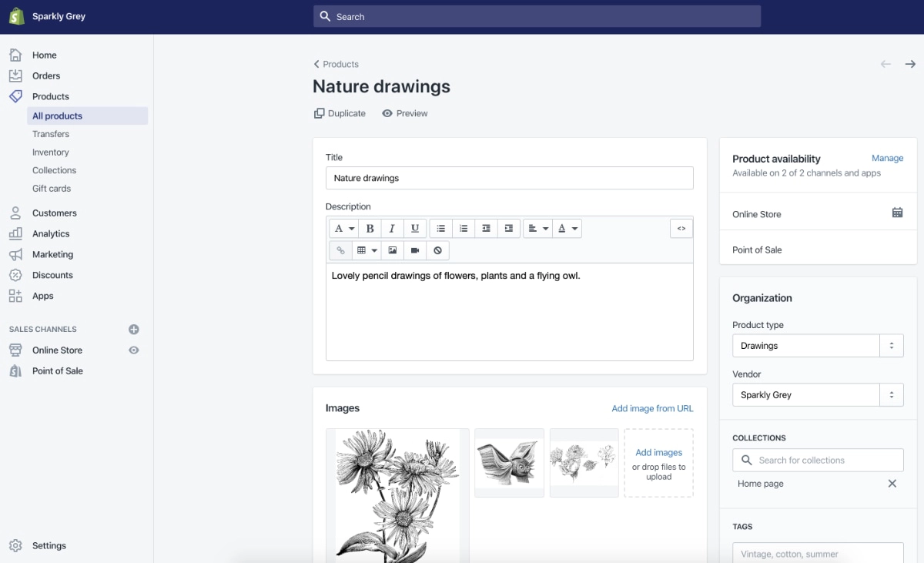This screenshot has width=924, height=563.
Task: Indent the text
Action: coord(508,229)
